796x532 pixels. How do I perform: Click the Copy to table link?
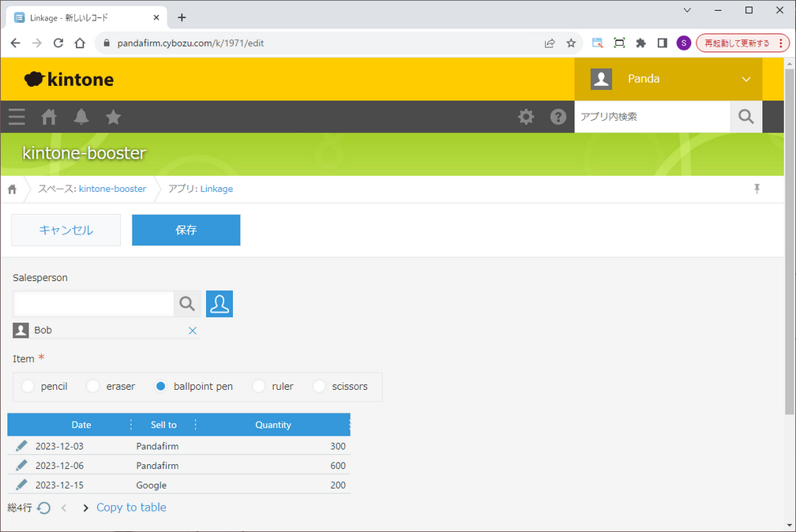pos(131,508)
